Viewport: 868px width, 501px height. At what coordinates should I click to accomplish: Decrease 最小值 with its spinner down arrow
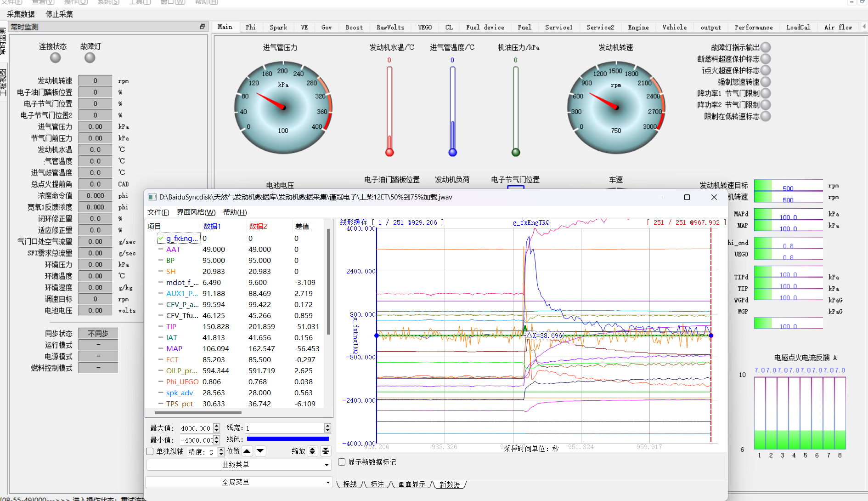pyautogui.click(x=217, y=442)
